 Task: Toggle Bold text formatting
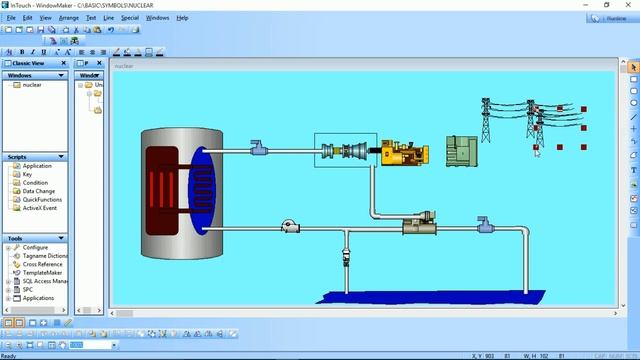tap(22, 52)
